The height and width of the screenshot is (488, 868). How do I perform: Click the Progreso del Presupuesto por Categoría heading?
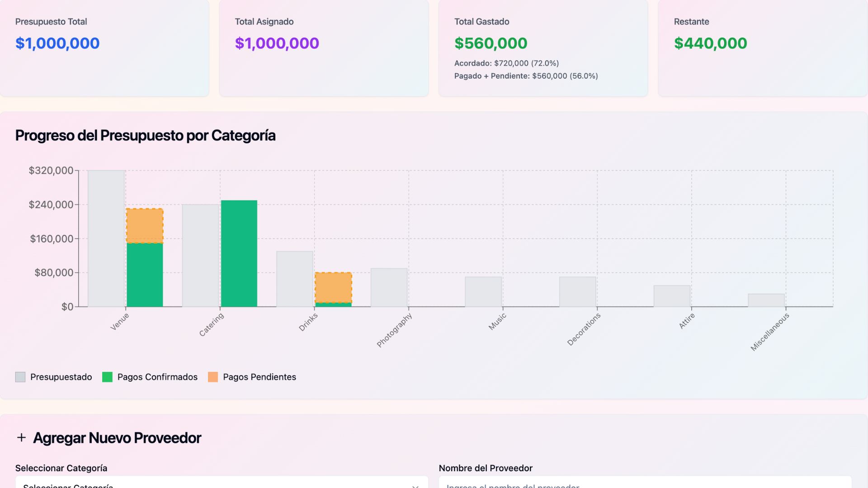click(x=146, y=136)
